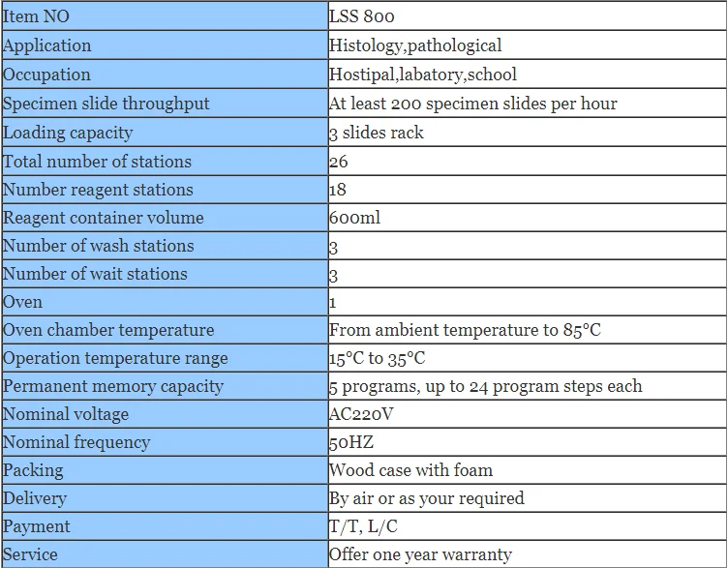The width and height of the screenshot is (728, 568).
Task: Select the 'LSS 800' value cell
Action: click(x=528, y=16)
